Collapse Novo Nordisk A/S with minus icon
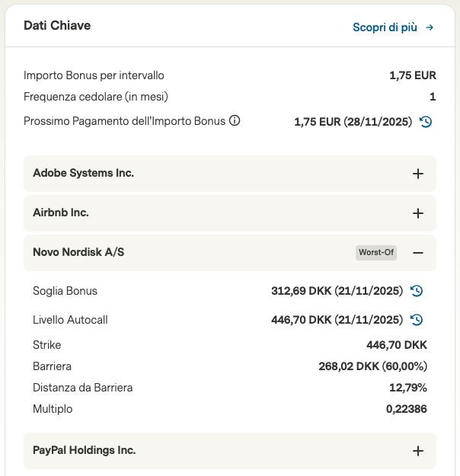This screenshot has height=476, width=460. pyautogui.click(x=417, y=253)
